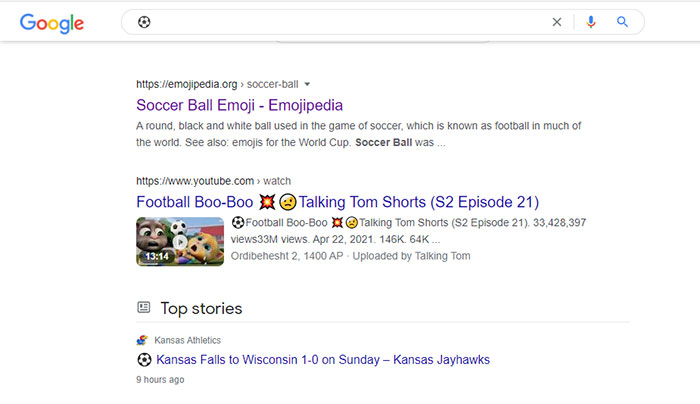Click the 9 hours ago timestamp
Image resolution: width=700 pixels, height=404 pixels.
tap(160, 380)
